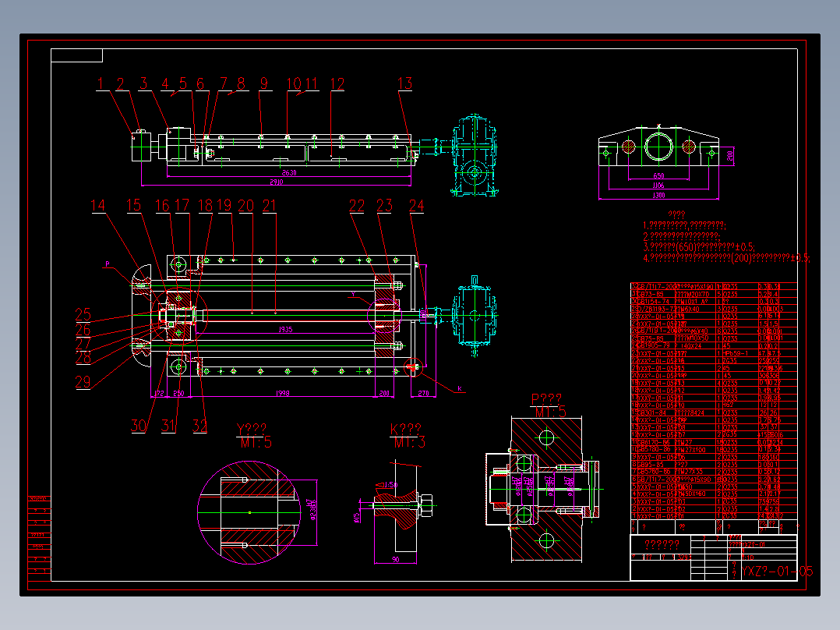Image resolution: width=840 pixels, height=630 pixels.
Task: Click part callout number 15
Action: pos(133,205)
